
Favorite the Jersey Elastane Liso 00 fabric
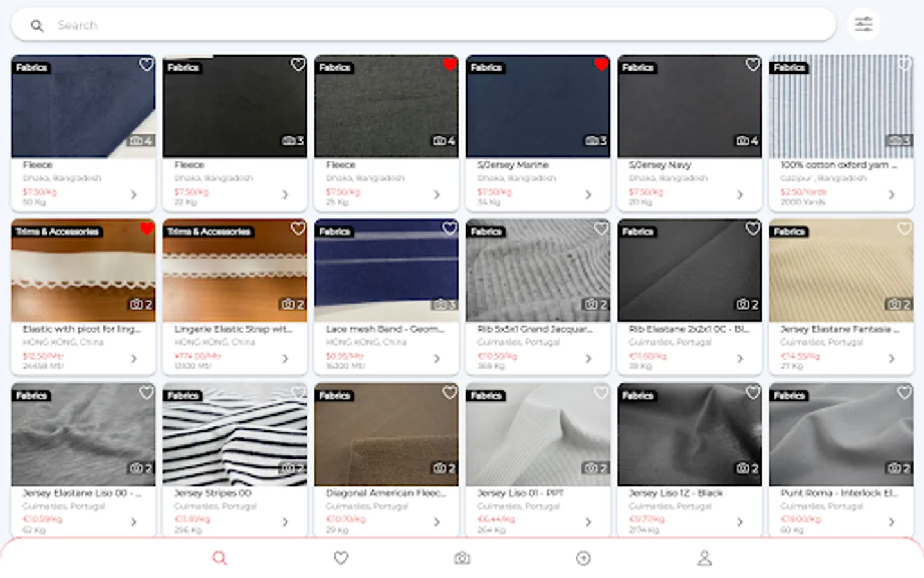tap(147, 392)
